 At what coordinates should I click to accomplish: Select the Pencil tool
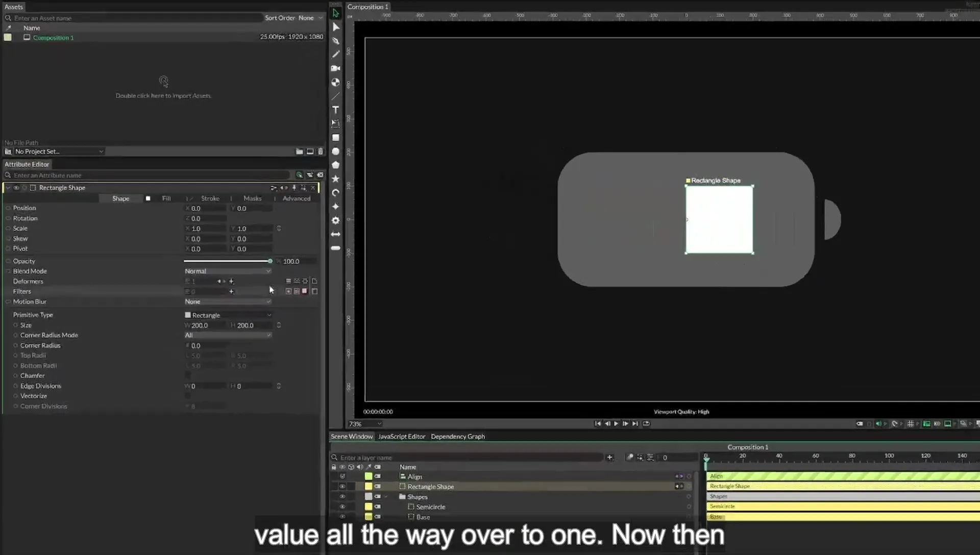[x=336, y=54]
